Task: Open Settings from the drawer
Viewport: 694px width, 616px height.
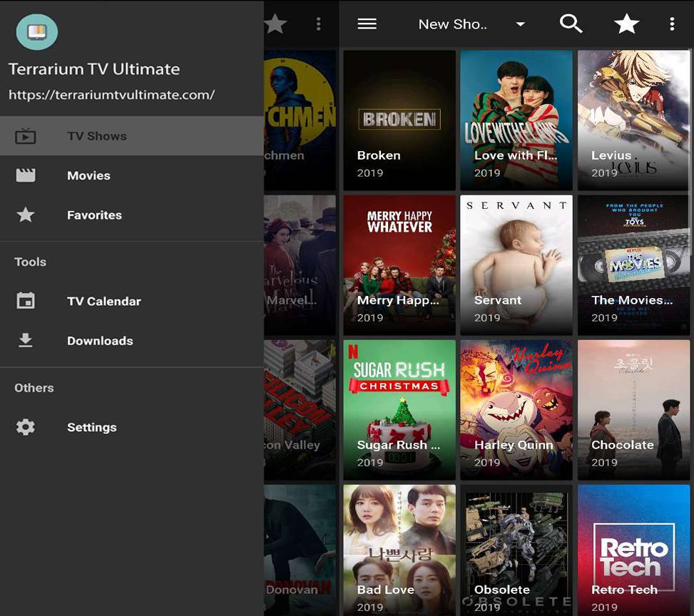Action: coord(132,427)
